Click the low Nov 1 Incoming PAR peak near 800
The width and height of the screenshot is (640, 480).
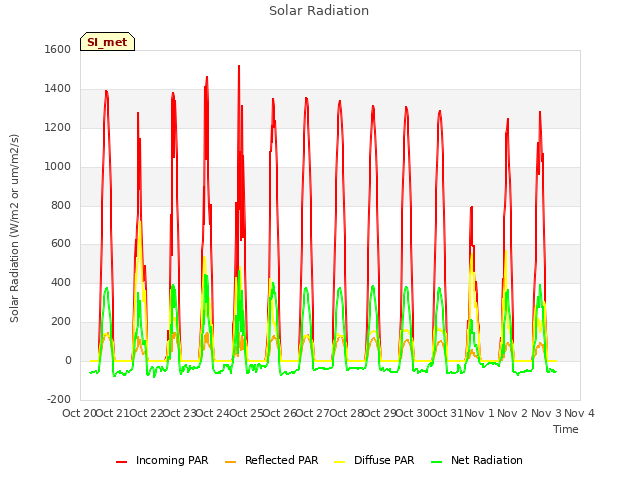(471, 207)
